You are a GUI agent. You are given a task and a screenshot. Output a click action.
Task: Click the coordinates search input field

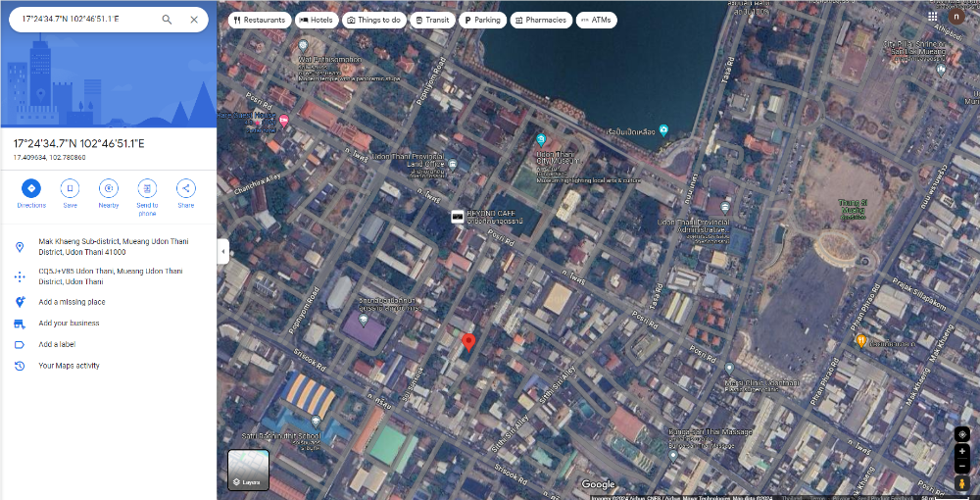(87, 20)
